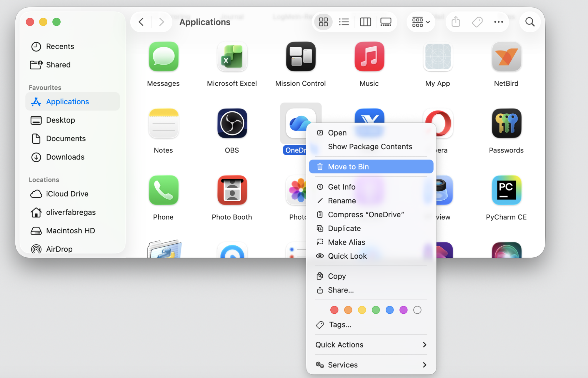Viewport: 588px width, 378px height.
Task: Open the oliverfabregas home folder
Action: pos(72,212)
